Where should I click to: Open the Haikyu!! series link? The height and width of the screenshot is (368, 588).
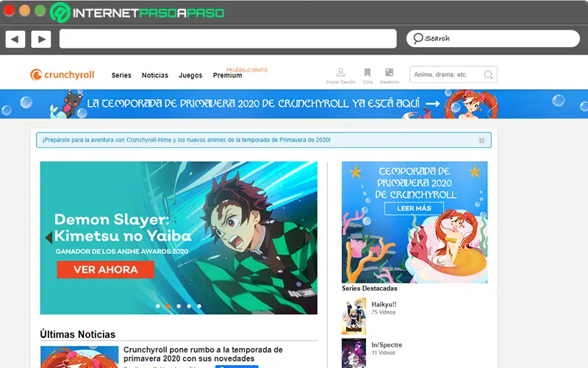(x=384, y=305)
